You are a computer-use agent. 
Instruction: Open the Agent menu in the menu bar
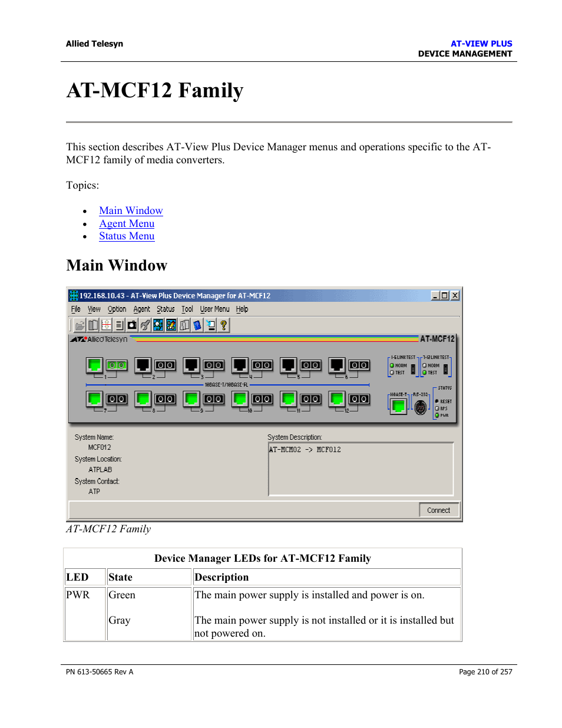pyautogui.click(x=141, y=309)
